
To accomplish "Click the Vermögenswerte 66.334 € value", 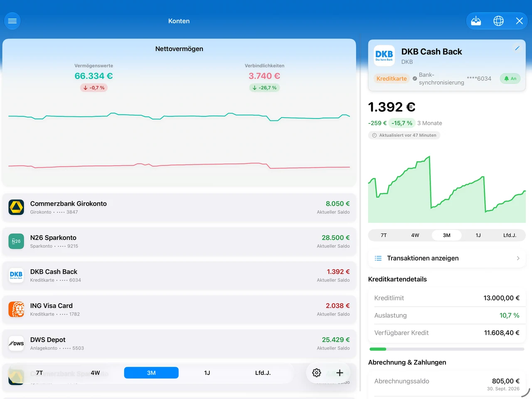I will (94, 76).
